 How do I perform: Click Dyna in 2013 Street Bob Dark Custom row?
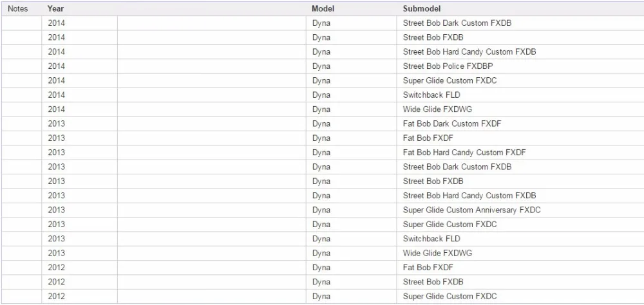(321, 167)
